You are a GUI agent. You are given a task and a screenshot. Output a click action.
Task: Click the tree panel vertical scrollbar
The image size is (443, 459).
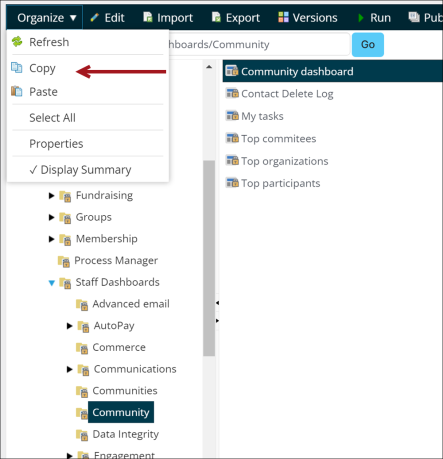click(209, 258)
